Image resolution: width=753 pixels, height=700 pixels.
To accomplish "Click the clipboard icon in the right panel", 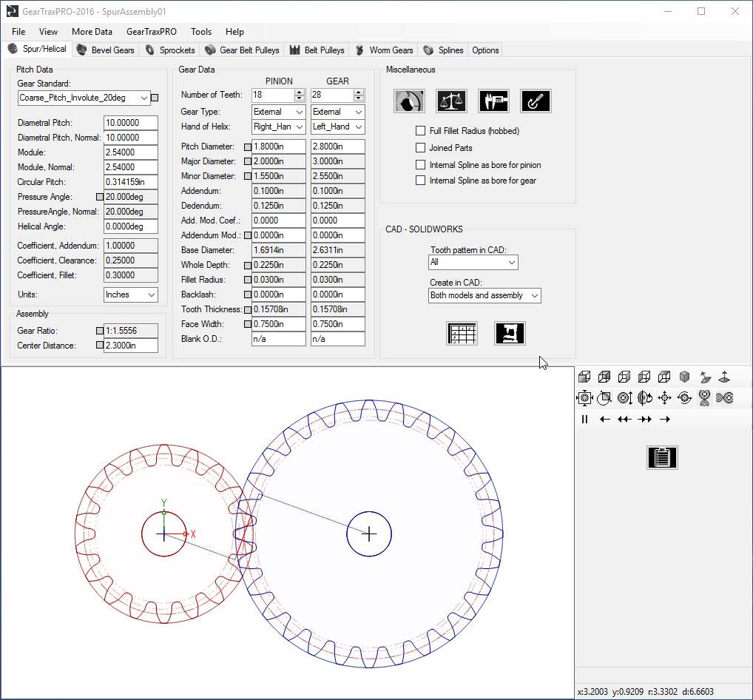I will [x=662, y=457].
